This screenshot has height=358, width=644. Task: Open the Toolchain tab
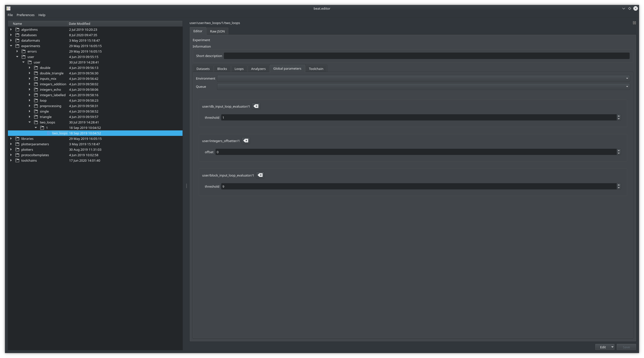[x=316, y=69]
